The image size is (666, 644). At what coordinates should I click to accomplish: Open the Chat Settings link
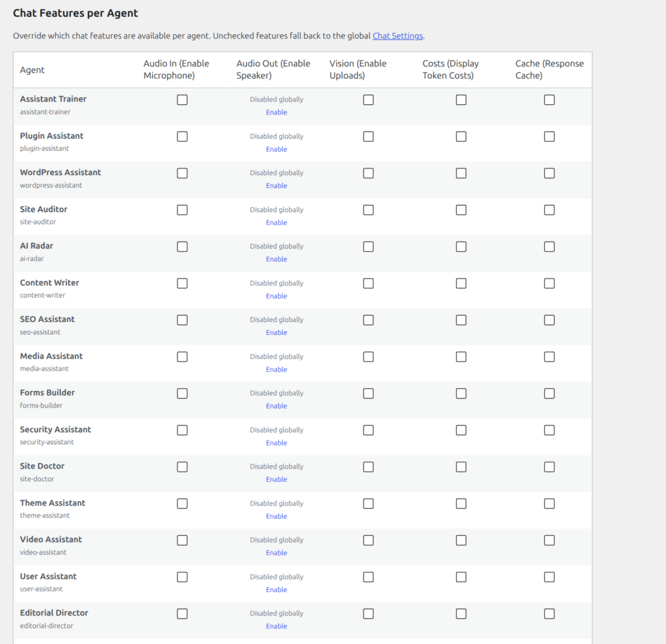click(x=397, y=36)
